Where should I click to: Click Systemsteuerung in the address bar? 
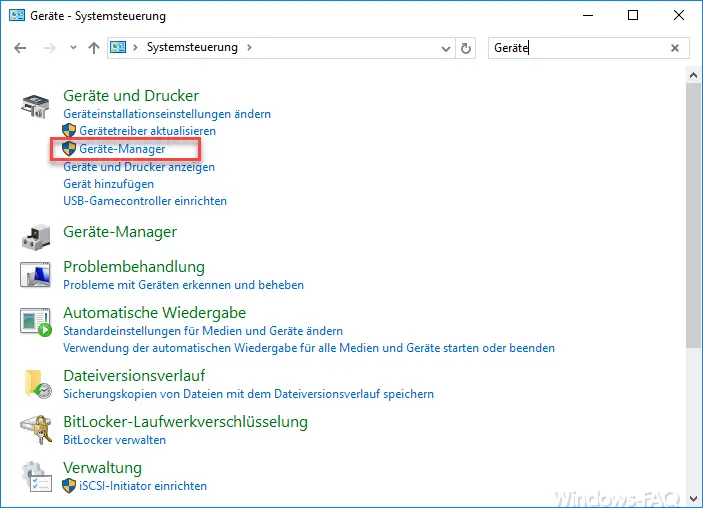pyautogui.click(x=192, y=47)
